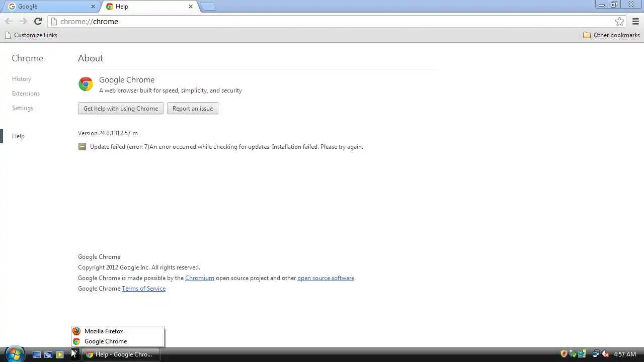The height and width of the screenshot is (362, 644).
Task: Reload the page with the refresh icon
Action: click(38, 21)
